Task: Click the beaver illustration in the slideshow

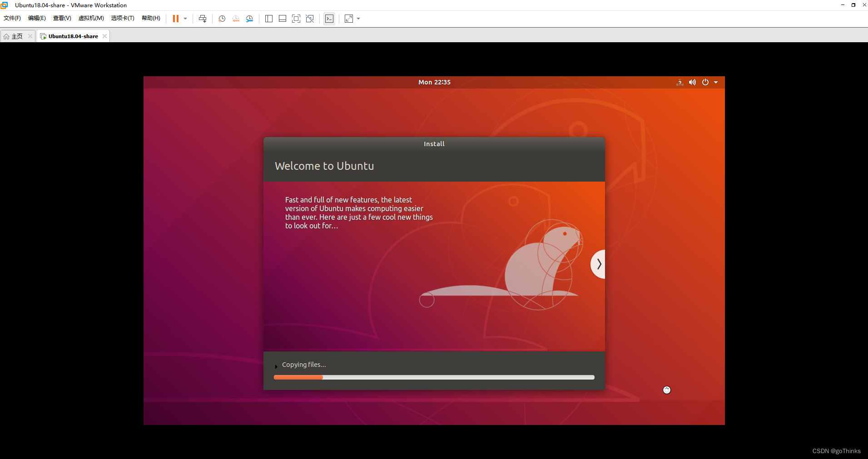Action: (x=502, y=266)
